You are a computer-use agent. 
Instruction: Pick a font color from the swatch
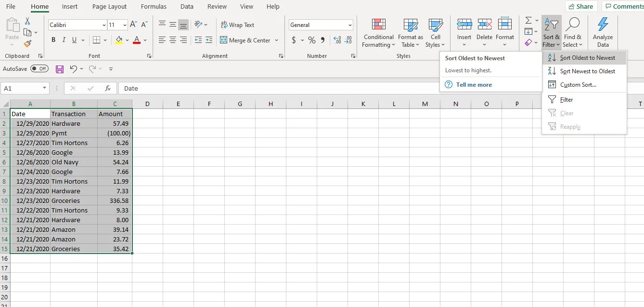[138, 40]
